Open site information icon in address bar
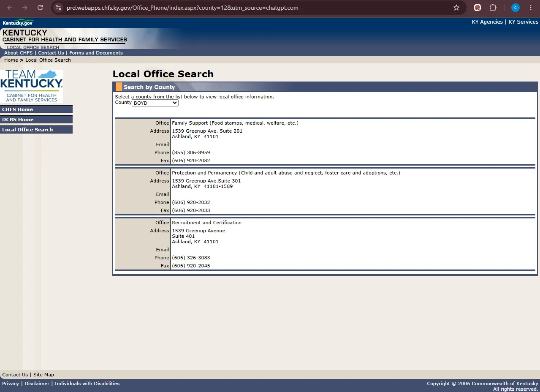The width and height of the screenshot is (540, 392). click(58, 8)
